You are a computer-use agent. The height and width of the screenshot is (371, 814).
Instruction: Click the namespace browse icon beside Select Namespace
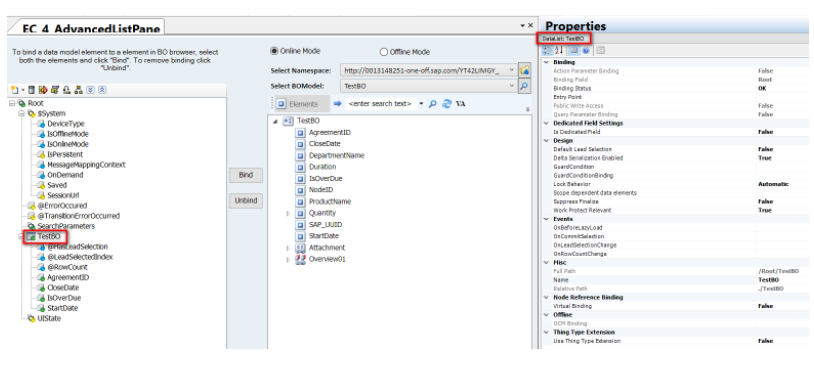[524, 70]
